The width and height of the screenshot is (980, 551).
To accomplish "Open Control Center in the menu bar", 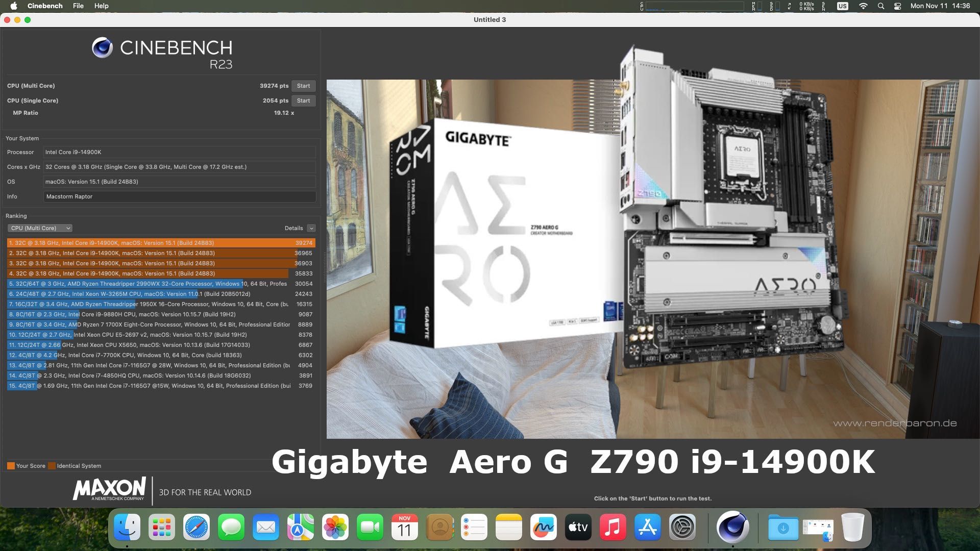I will pos(898,6).
